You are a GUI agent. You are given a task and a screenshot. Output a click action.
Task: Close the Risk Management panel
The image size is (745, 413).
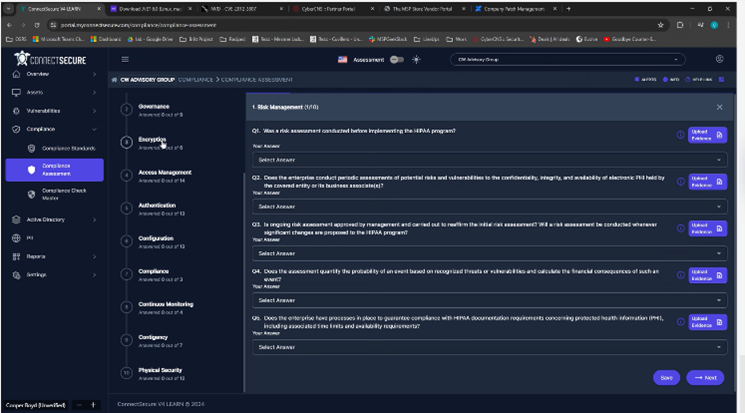coord(719,107)
